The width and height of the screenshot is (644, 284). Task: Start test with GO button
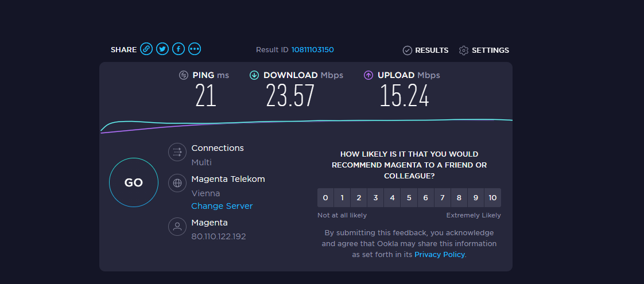[x=134, y=182]
